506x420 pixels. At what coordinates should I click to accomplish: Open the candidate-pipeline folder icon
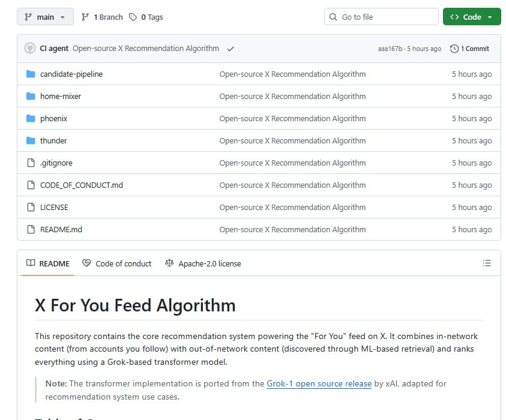[31, 74]
